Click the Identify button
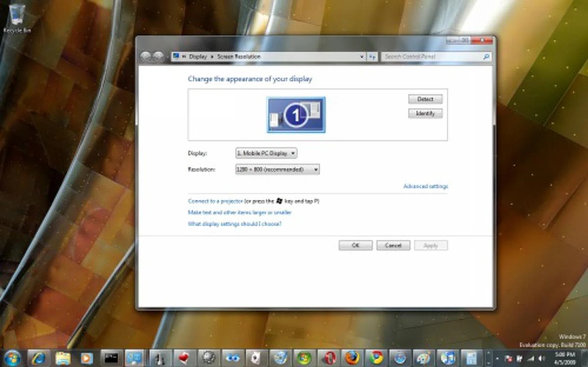Image resolution: width=588 pixels, height=367 pixels. pos(425,113)
